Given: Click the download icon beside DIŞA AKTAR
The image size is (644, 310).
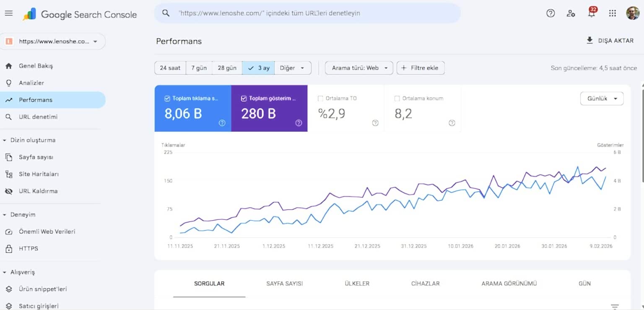Looking at the screenshot, I should tap(590, 41).
